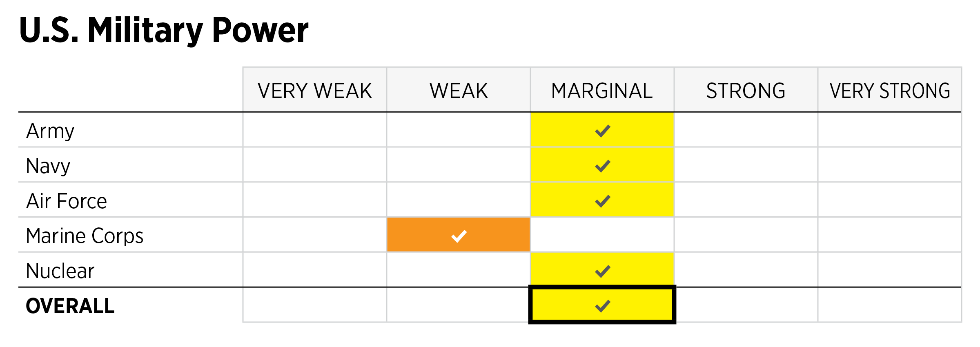Click the checkmark in the Nuclear row

pyautogui.click(x=602, y=271)
